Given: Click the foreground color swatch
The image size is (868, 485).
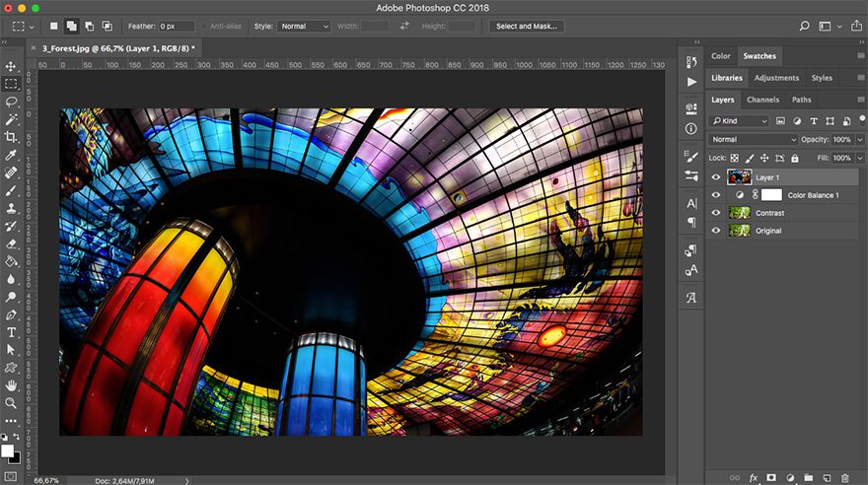Looking at the screenshot, I should (x=7, y=450).
